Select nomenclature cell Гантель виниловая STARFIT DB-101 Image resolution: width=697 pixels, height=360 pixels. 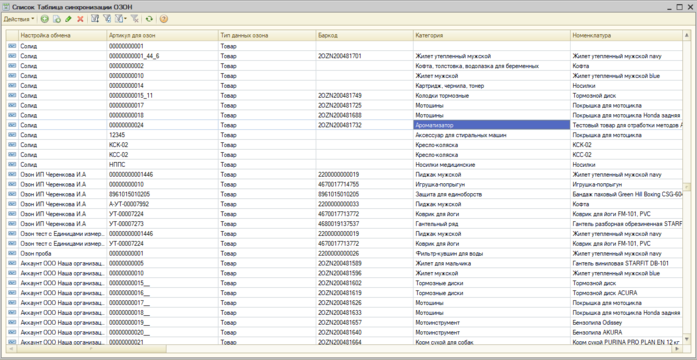point(626,263)
